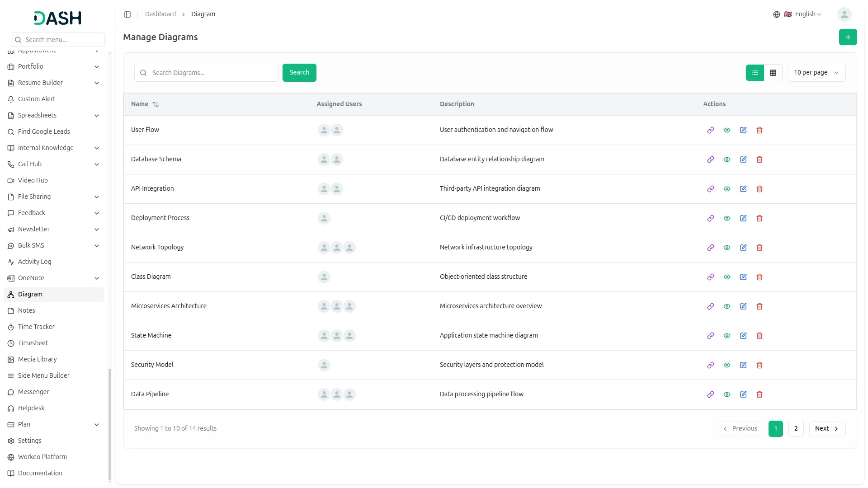Switch to list view layout
This screenshot has height=488, width=868.
coord(755,73)
